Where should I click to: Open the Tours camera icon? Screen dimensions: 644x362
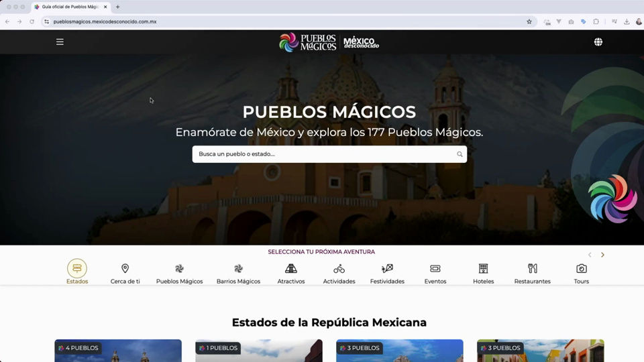click(x=581, y=269)
